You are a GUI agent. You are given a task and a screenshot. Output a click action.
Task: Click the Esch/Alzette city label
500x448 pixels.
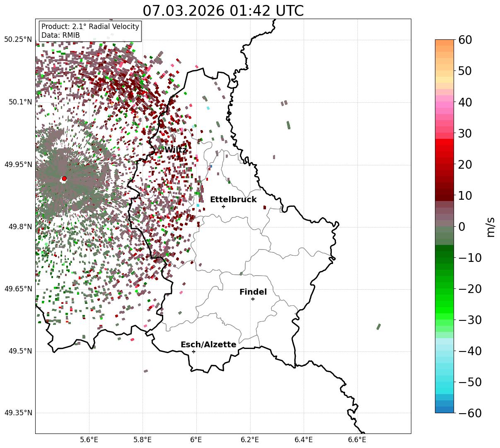coord(208,344)
